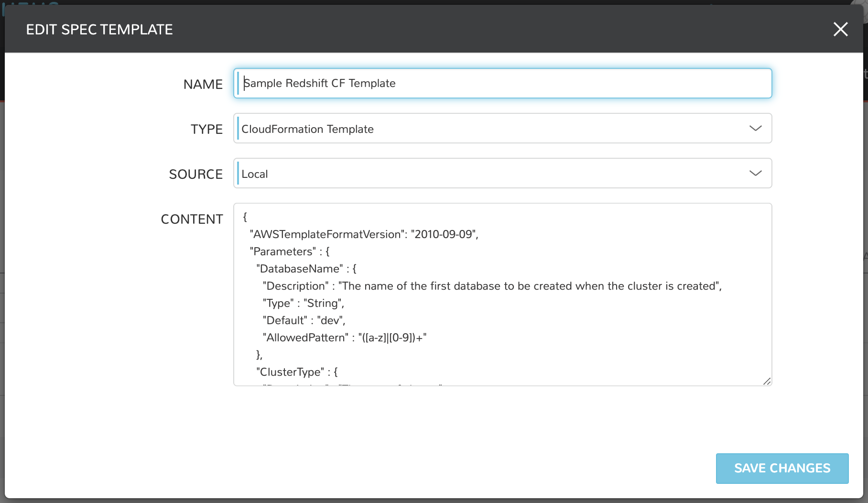
Task: Click the TYPE field label
Action: pos(206,130)
